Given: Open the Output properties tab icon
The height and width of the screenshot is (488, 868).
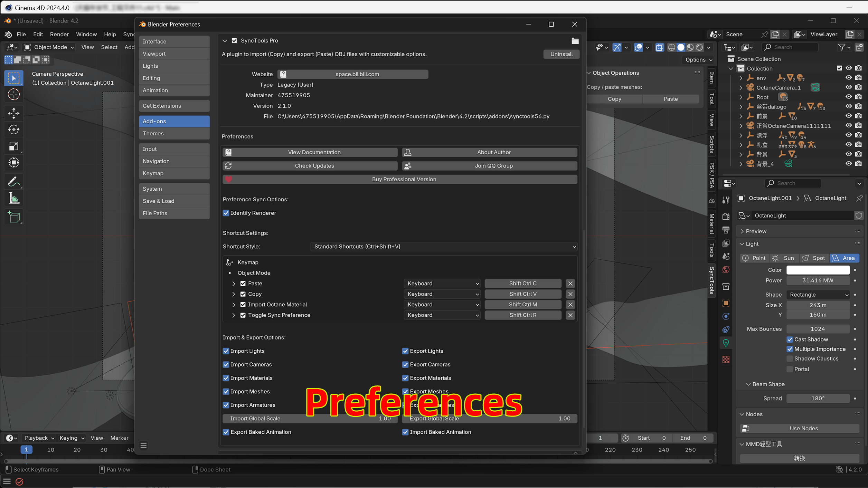Looking at the screenshot, I should tap(726, 230).
